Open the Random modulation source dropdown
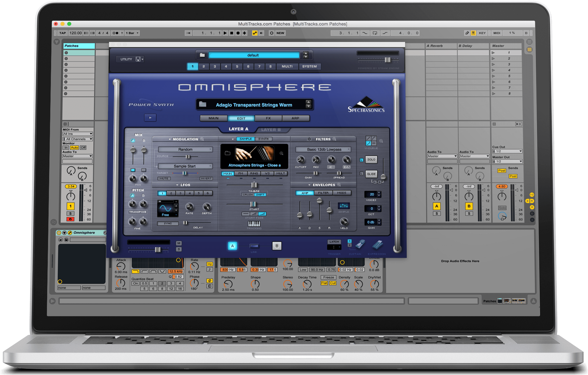588x375 pixels. [185, 149]
